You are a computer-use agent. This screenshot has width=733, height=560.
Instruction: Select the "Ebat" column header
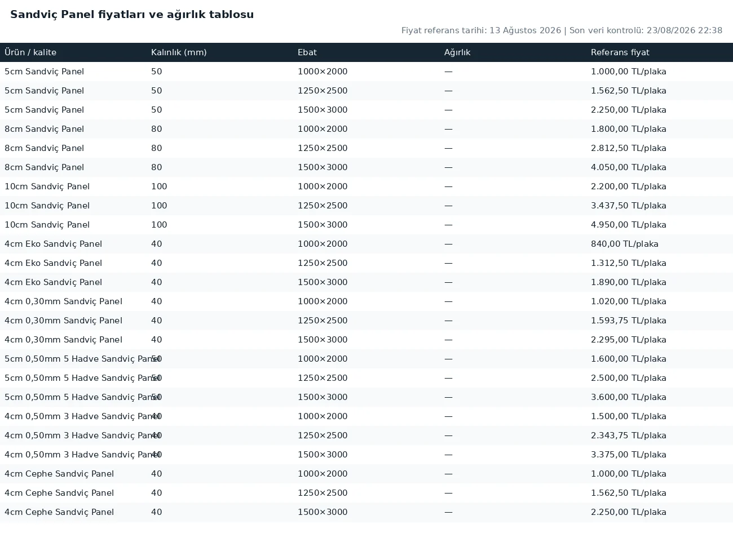tap(307, 52)
